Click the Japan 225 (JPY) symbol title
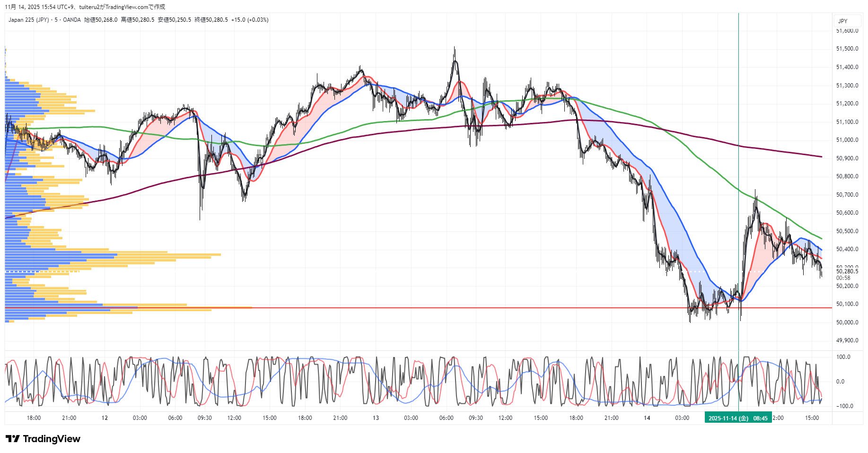 (28, 20)
